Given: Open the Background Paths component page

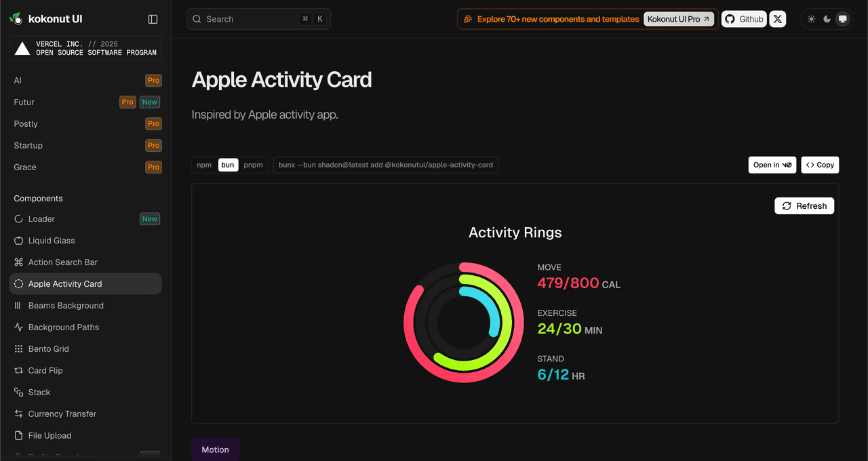Looking at the screenshot, I should click(x=64, y=327).
